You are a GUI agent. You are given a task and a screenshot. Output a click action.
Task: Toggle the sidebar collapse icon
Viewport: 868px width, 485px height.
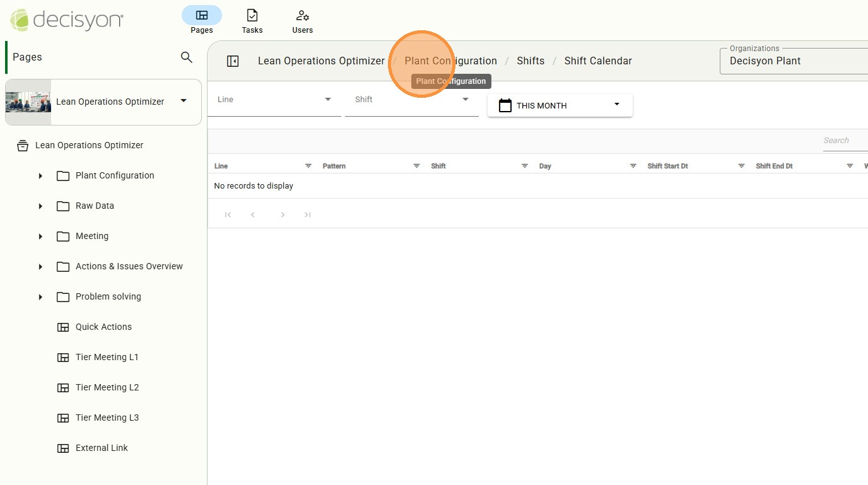point(233,61)
